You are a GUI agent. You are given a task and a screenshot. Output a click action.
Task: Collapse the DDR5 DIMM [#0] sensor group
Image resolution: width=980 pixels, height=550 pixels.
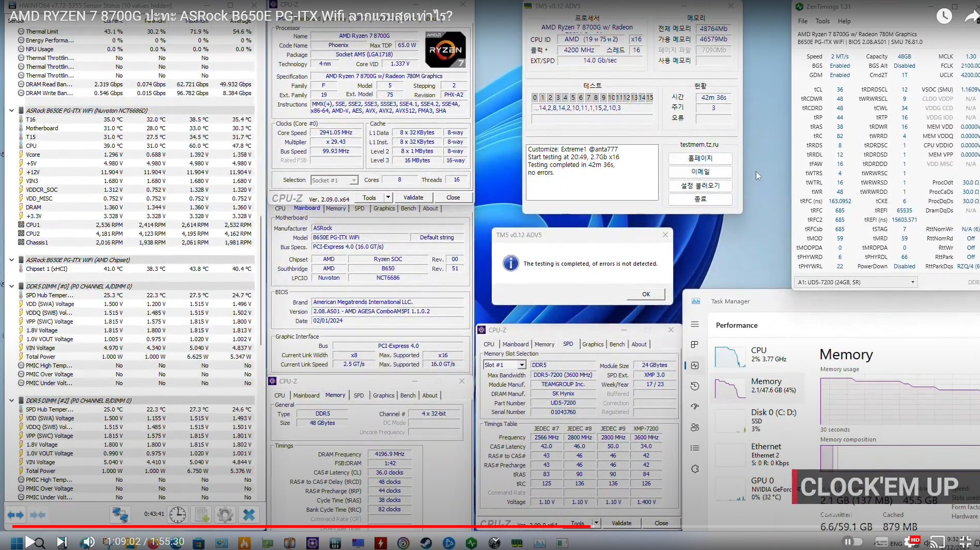[11, 286]
